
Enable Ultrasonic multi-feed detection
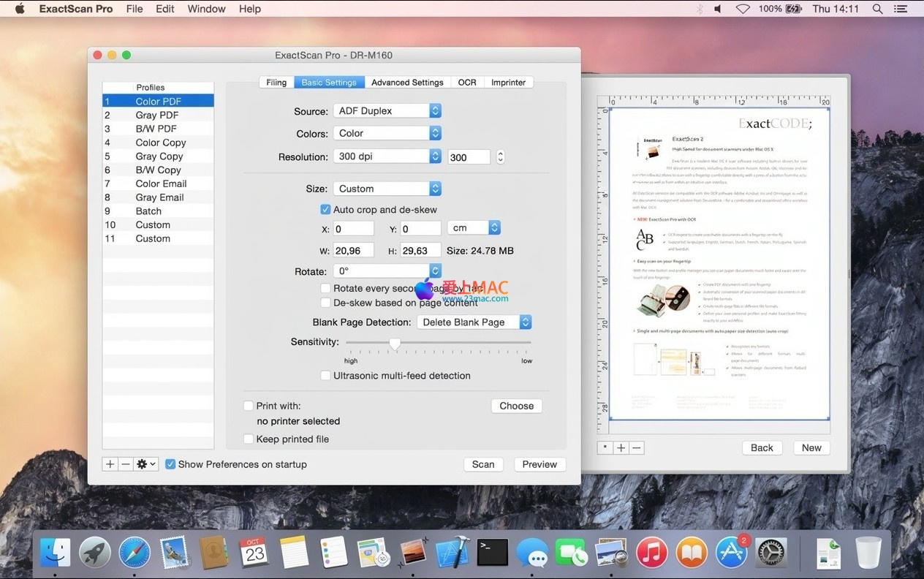coord(325,376)
